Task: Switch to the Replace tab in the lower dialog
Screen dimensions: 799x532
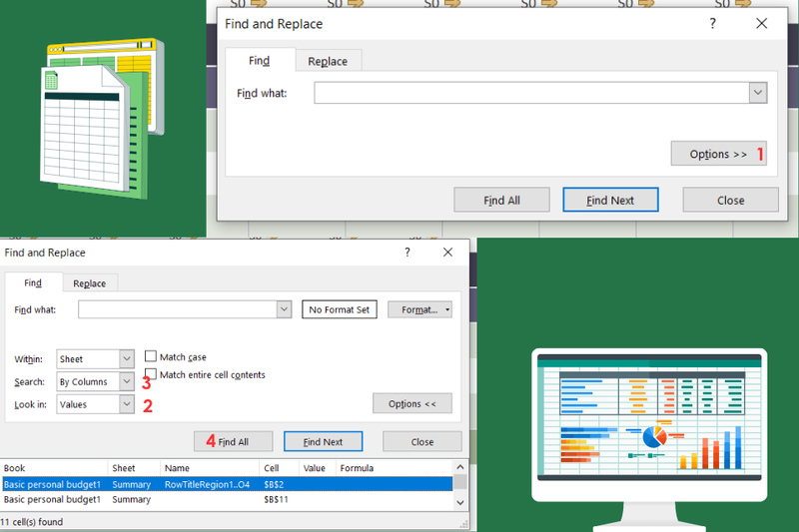Action: tap(90, 283)
